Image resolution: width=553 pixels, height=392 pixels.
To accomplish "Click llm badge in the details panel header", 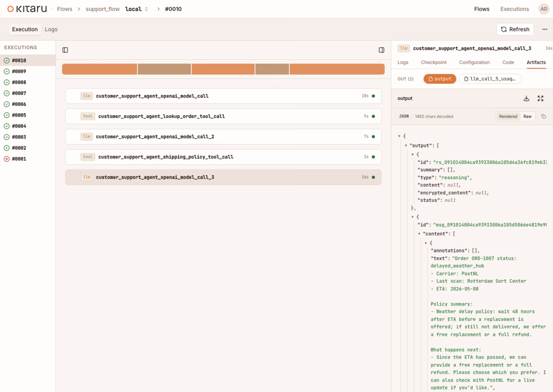I will point(404,48).
